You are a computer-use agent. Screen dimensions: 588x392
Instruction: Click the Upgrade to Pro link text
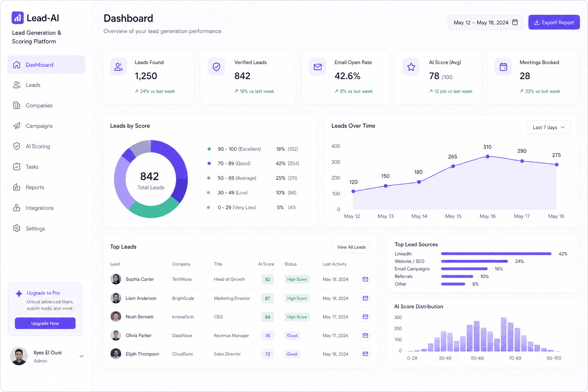pyautogui.click(x=43, y=293)
